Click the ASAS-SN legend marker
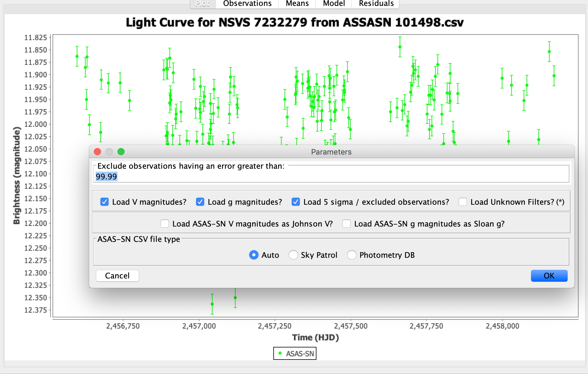588x374 pixels. click(x=280, y=353)
